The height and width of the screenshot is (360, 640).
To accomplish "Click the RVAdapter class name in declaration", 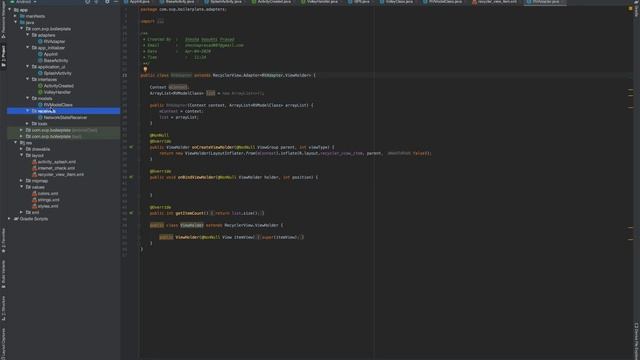I will pos(181,75).
